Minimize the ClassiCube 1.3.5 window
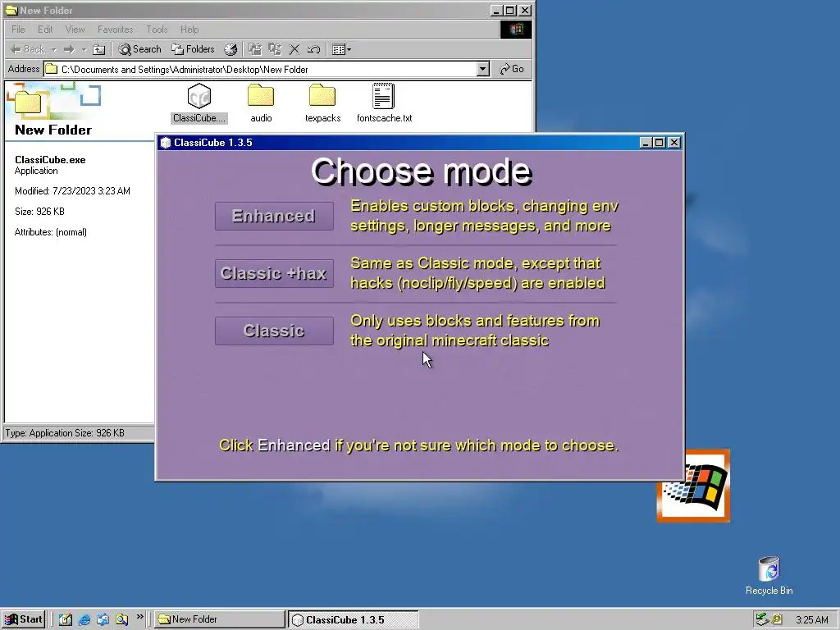This screenshot has height=630, width=840. pyautogui.click(x=646, y=143)
